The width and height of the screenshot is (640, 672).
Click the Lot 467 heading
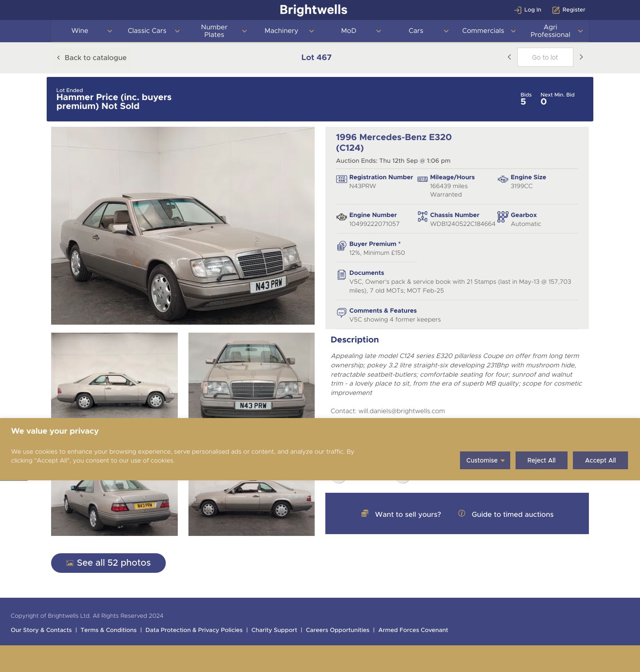tap(316, 57)
